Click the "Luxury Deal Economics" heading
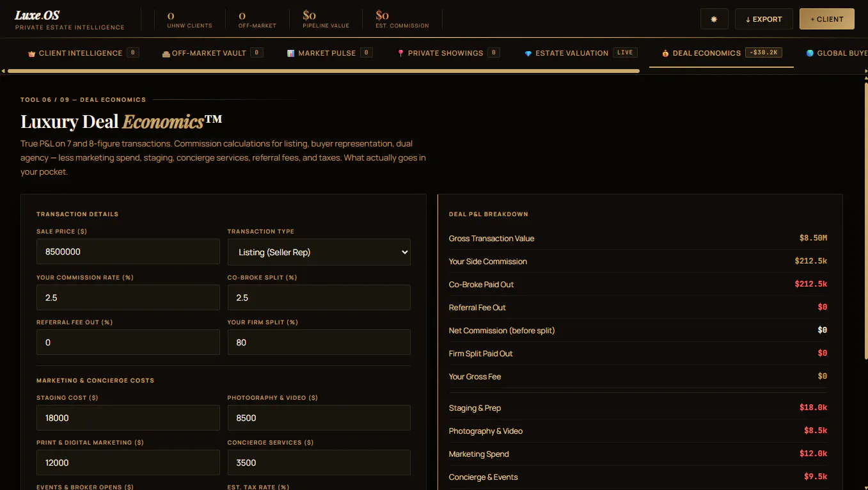The width and height of the screenshot is (868, 490). pyautogui.click(x=122, y=121)
